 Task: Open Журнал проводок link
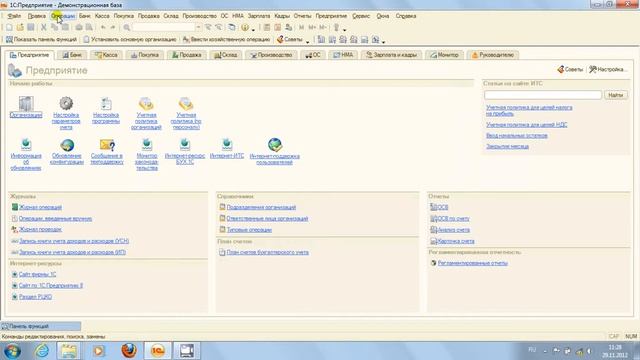click(40, 229)
